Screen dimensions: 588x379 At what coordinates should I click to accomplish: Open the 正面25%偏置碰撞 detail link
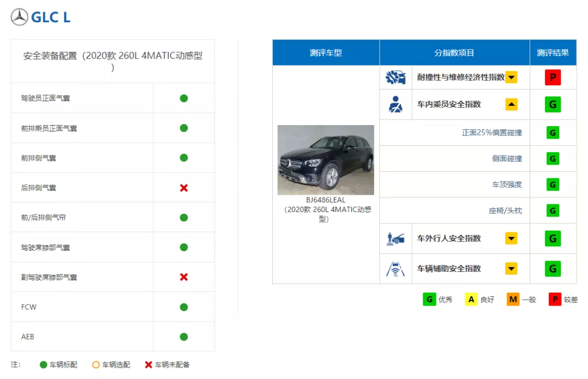pos(492,132)
